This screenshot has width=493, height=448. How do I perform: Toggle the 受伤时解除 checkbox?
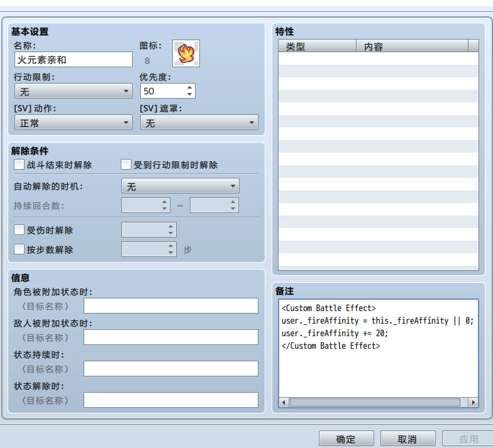tap(19, 230)
